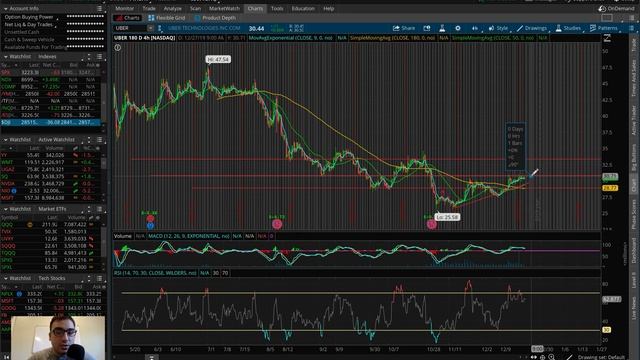Open the Style menu

click(x=498, y=28)
